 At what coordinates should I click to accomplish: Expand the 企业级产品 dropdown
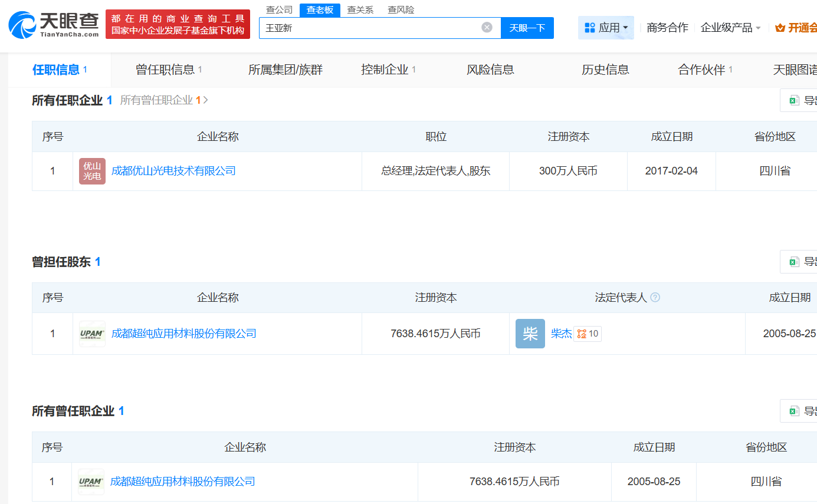click(x=730, y=28)
